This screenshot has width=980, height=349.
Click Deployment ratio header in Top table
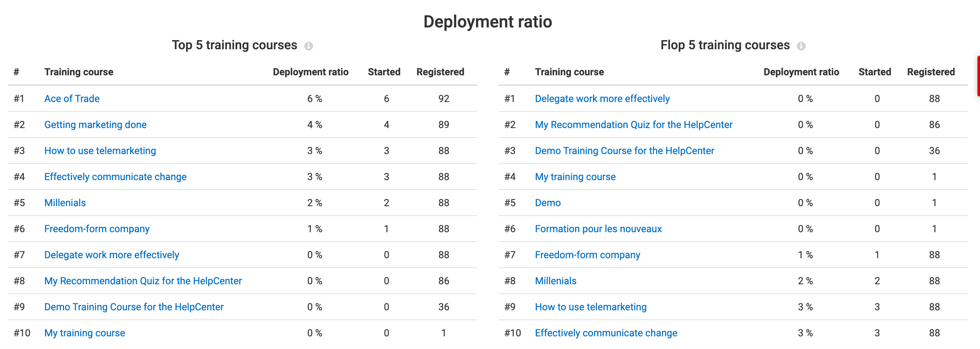pyautogui.click(x=311, y=72)
